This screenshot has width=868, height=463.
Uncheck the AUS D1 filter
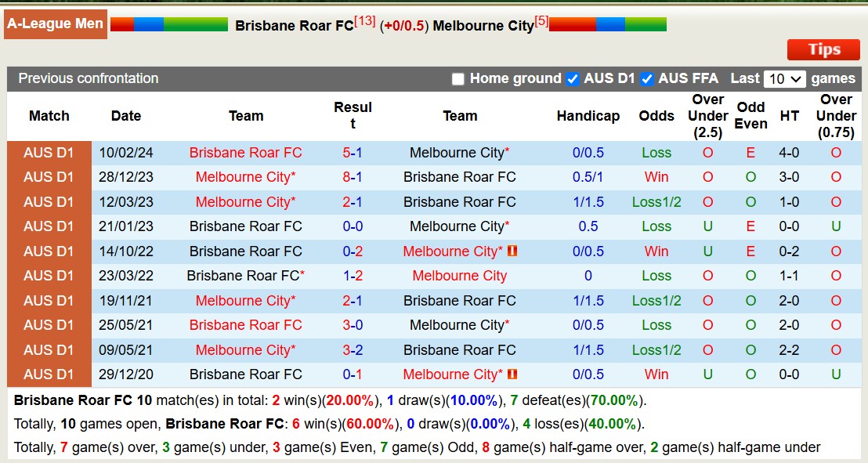pyautogui.click(x=574, y=78)
